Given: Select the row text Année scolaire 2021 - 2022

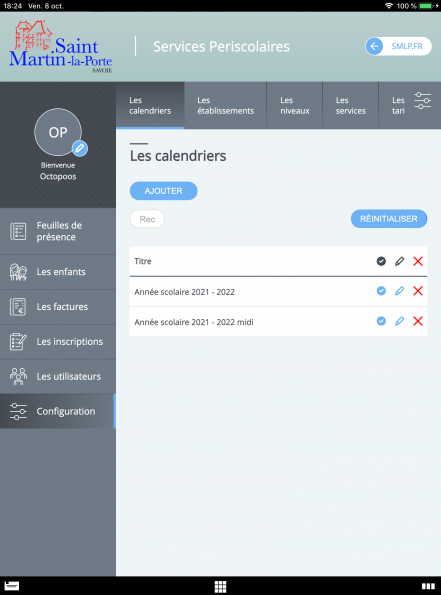Looking at the screenshot, I should pyautogui.click(x=184, y=292).
